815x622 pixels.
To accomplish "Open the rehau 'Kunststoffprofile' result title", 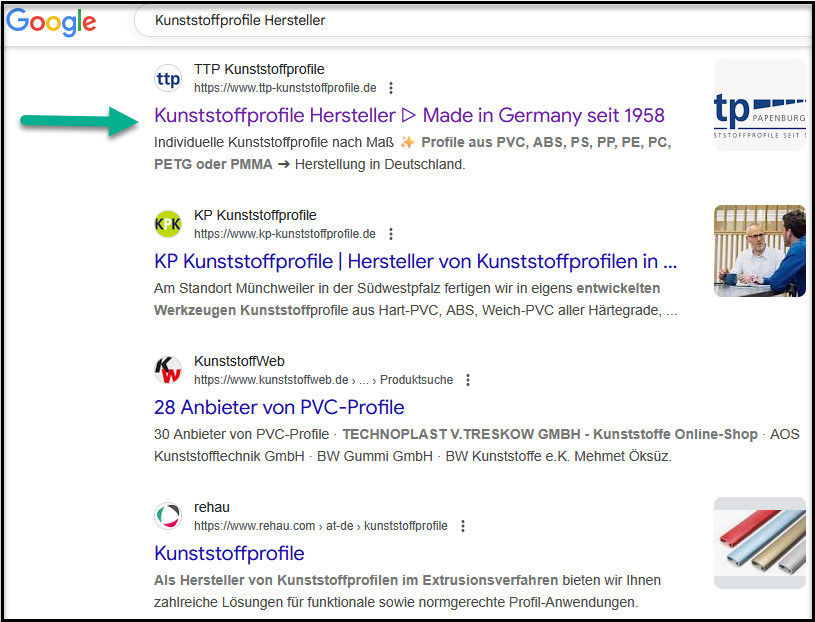I will coord(229,553).
